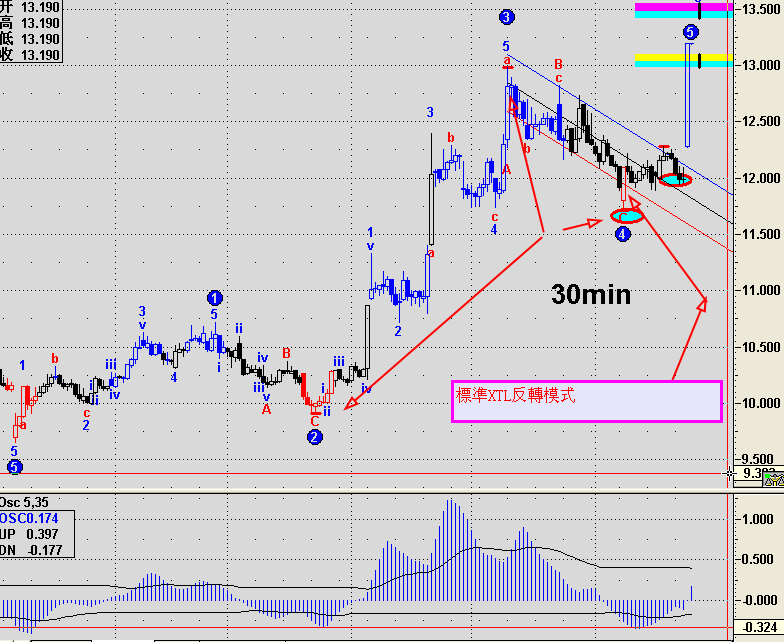784x642 pixels.
Task: Click the tall blue projected wave 5 bar
Action: click(688, 95)
